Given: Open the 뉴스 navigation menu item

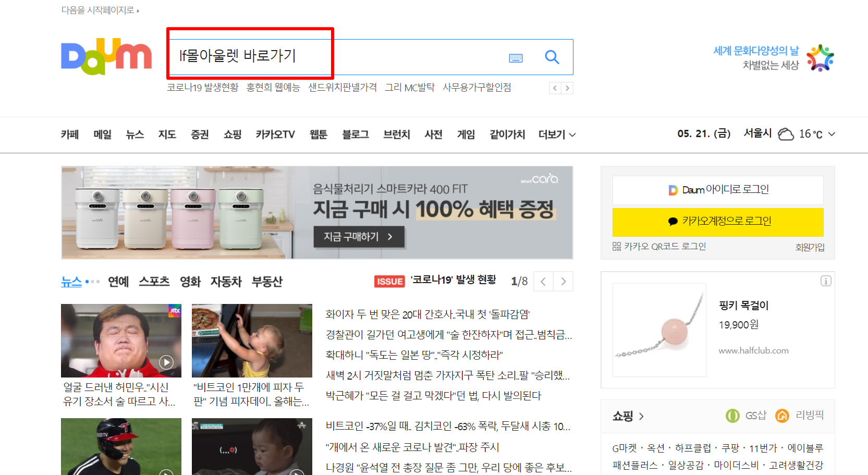Looking at the screenshot, I should (x=135, y=135).
